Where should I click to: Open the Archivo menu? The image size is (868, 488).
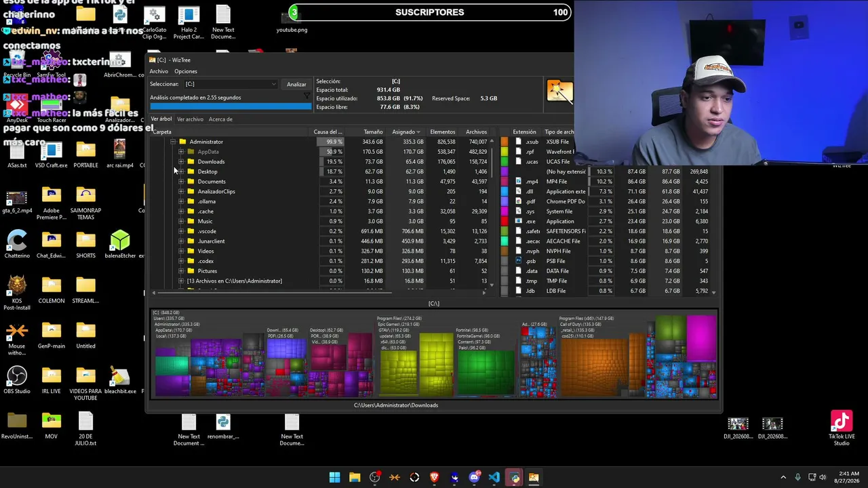[159, 71]
